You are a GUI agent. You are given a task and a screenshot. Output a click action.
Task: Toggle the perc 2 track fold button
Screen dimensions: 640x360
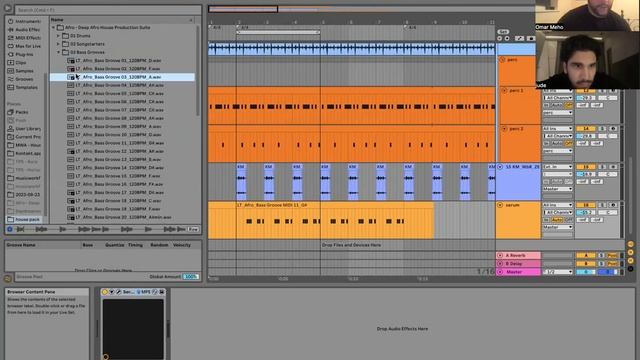tap(504, 129)
